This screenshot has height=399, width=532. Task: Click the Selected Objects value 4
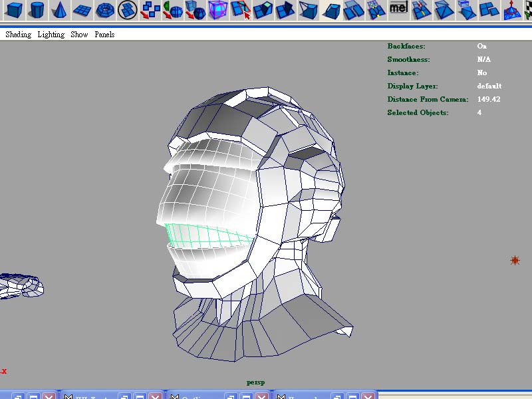click(x=479, y=112)
